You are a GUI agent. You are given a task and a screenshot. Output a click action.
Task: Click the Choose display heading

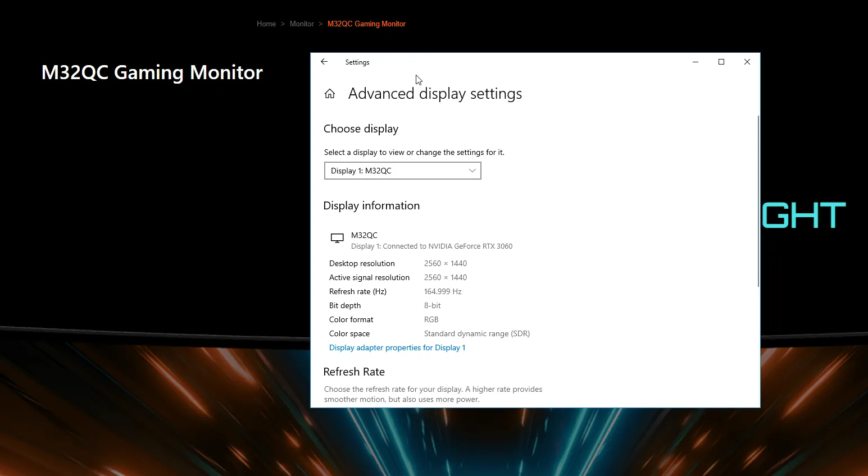[361, 129]
